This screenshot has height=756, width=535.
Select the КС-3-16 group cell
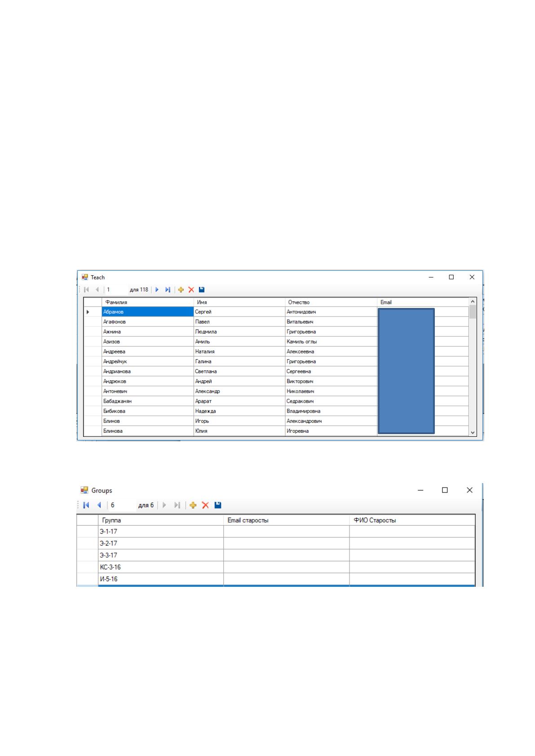[161, 567]
